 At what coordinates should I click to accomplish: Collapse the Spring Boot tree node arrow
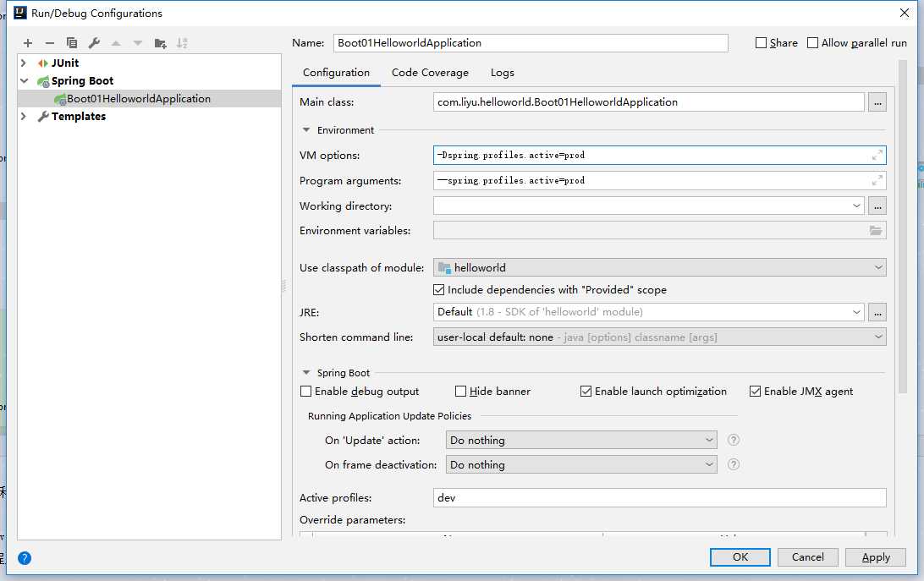coord(24,80)
